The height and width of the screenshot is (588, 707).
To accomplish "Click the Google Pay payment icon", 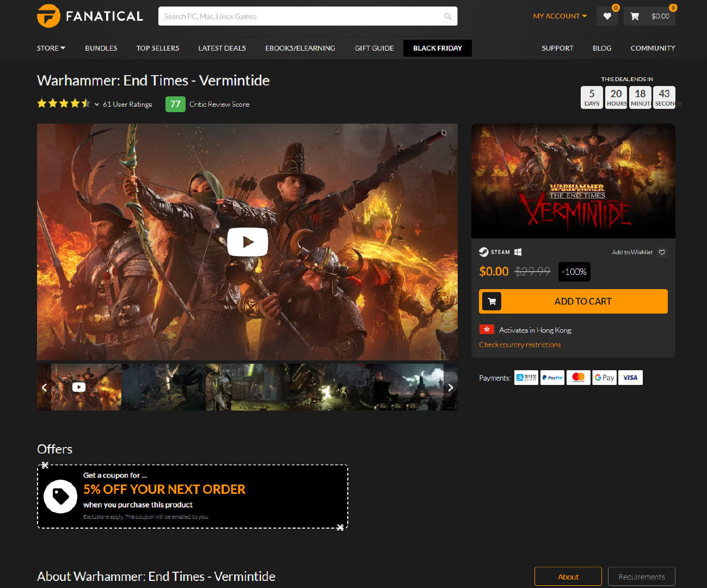I will tap(605, 377).
